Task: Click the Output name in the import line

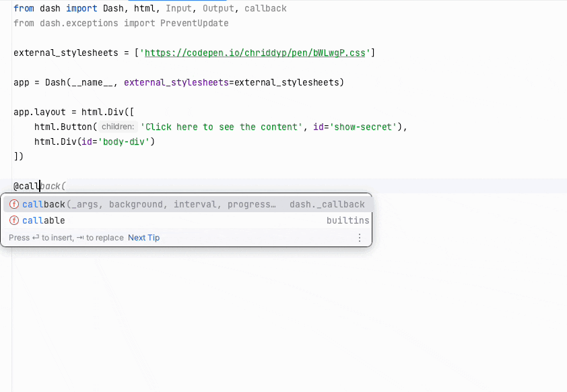Action: click(218, 8)
